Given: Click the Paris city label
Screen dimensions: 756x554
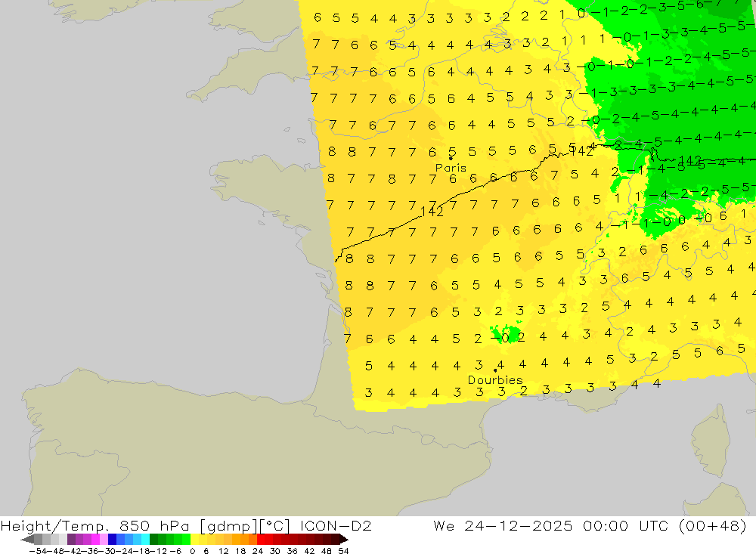Looking at the screenshot, I should coord(451,168).
